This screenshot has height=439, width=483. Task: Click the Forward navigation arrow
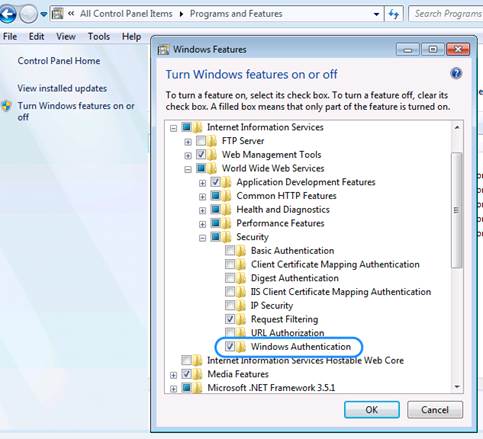pyautogui.click(x=28, y=15)
